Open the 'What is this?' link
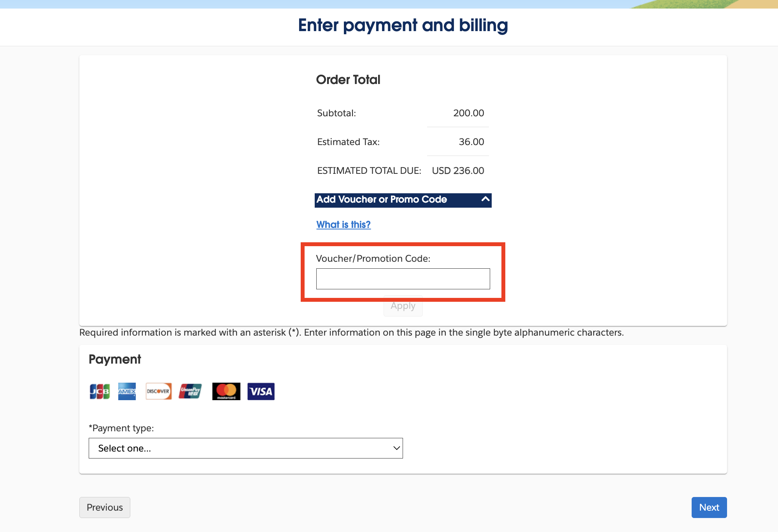778x532 pixels. tap(343, 224)
